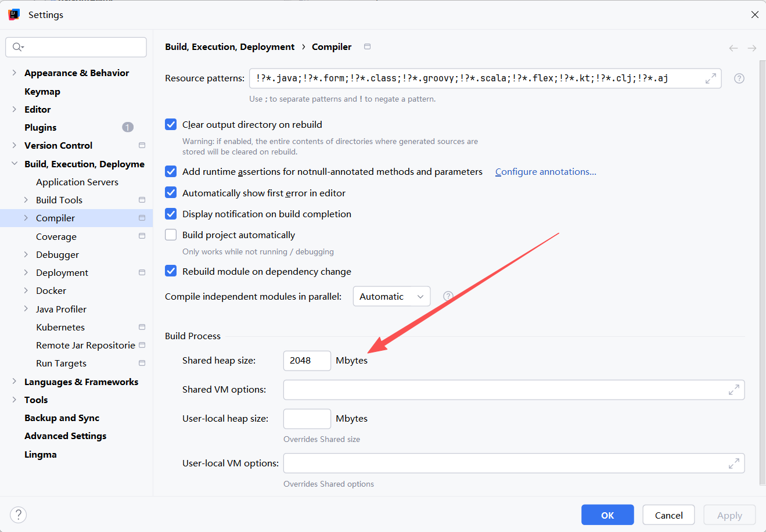Expand the Build Tools node
Viewport: 766px width, 532px height.
26,200
